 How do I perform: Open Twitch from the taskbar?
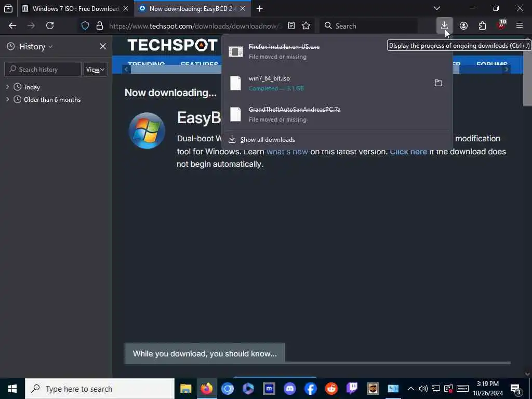coord(352,389)
